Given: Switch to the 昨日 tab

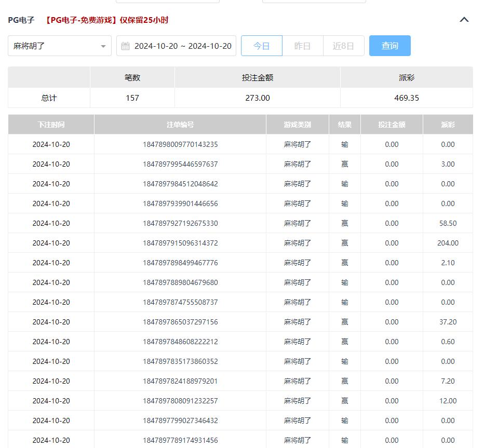Looking at the screenshot, I should (302, 46).
